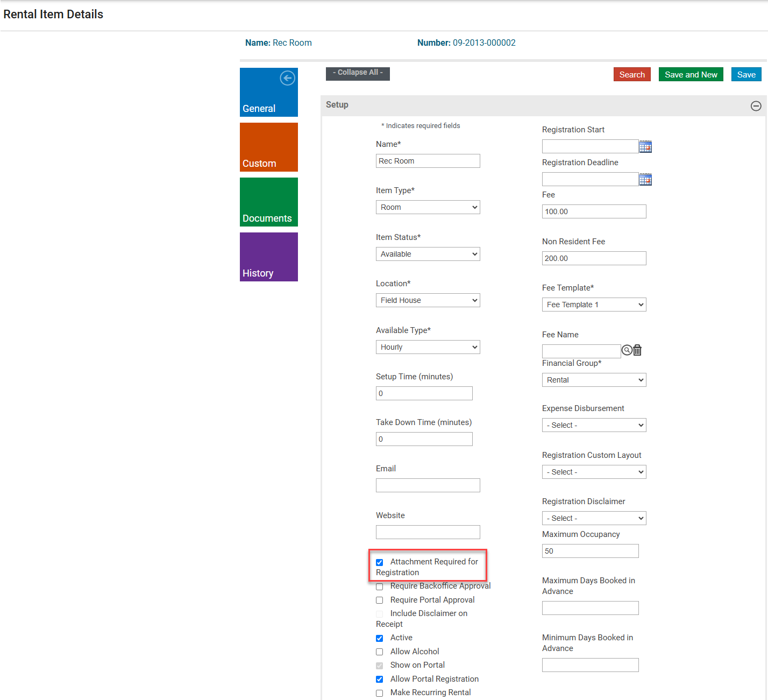Expand the Expense Disbursement dropdown
This screenshot has width=768, height=700.
pyautogui.click(x=594, y=425)
